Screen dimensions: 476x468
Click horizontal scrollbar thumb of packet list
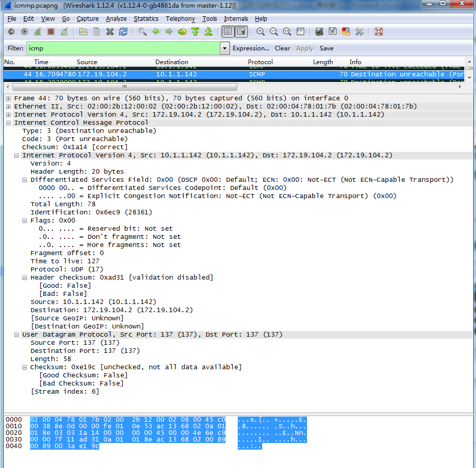coord(125,87)
